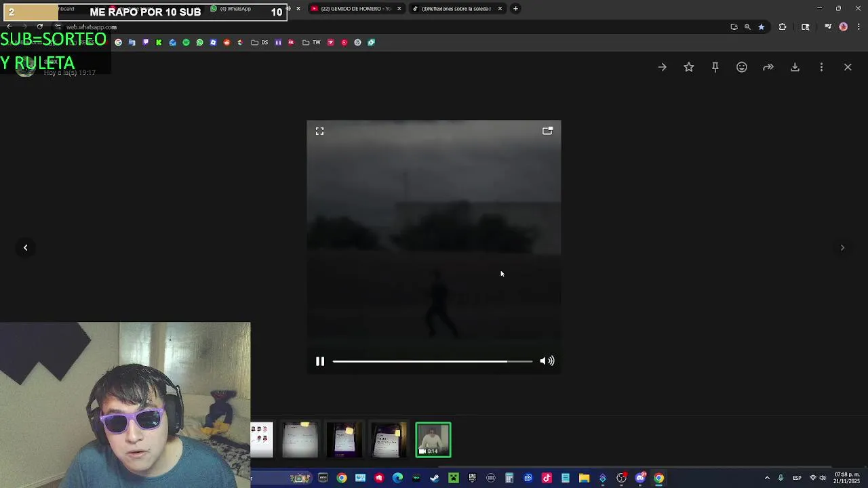Open the Chrome three-dot menu
Image resolution: width=868 pixels, height=488 pixels.
859,27
